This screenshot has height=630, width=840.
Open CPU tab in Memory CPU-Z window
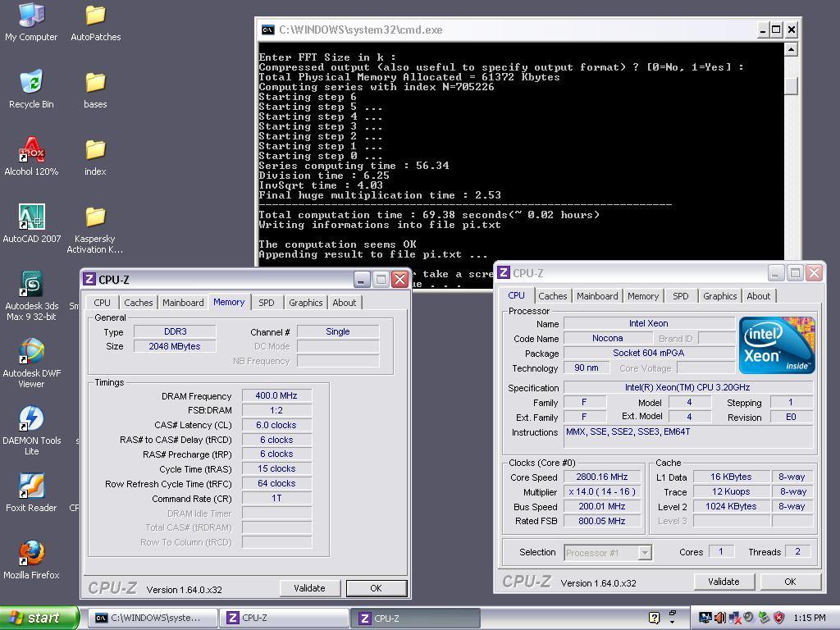click(102, 303)
